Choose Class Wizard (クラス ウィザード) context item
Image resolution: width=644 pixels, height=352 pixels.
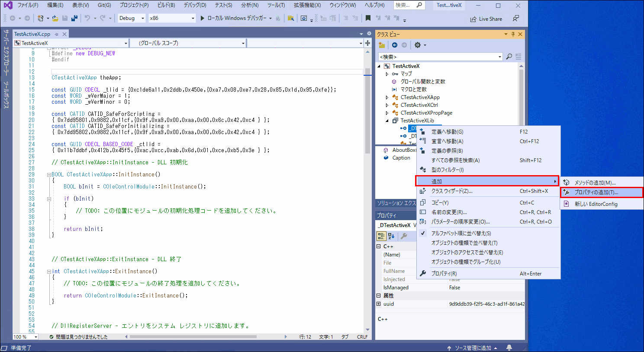point(488,191)
